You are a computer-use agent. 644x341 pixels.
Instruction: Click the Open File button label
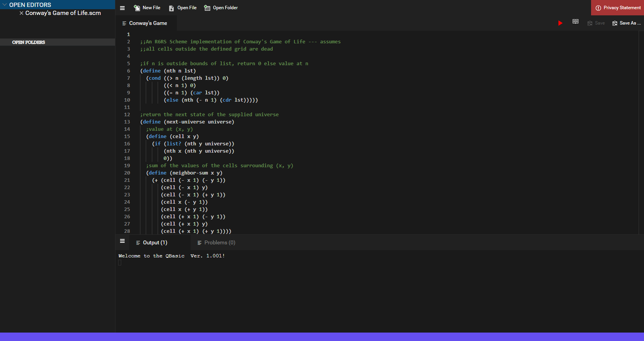click(x=187, y=8)
